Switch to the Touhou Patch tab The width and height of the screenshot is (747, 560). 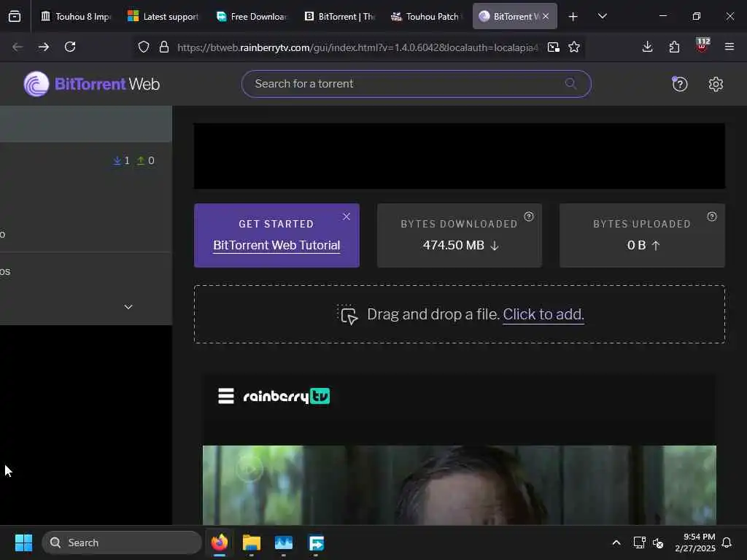(427, 17)
